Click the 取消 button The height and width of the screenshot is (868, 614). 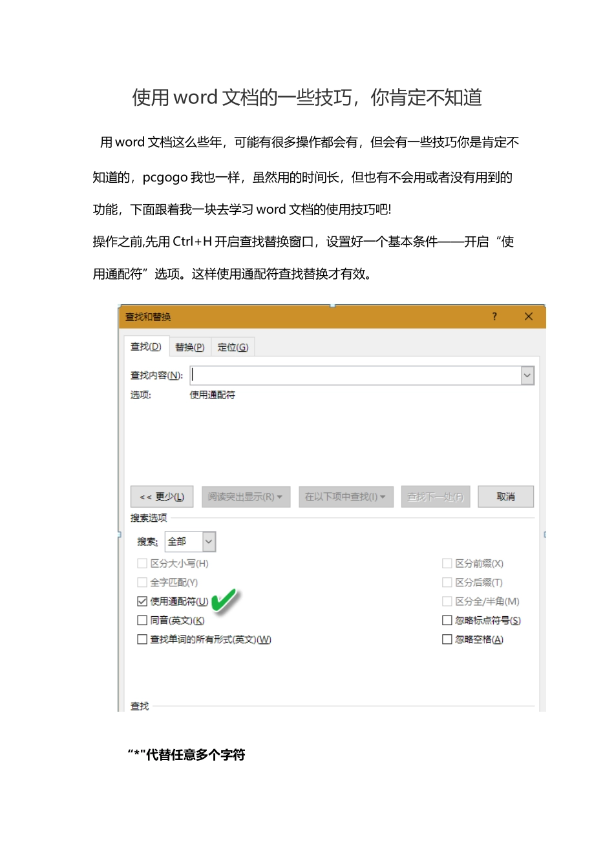click(x=505, y=497)
